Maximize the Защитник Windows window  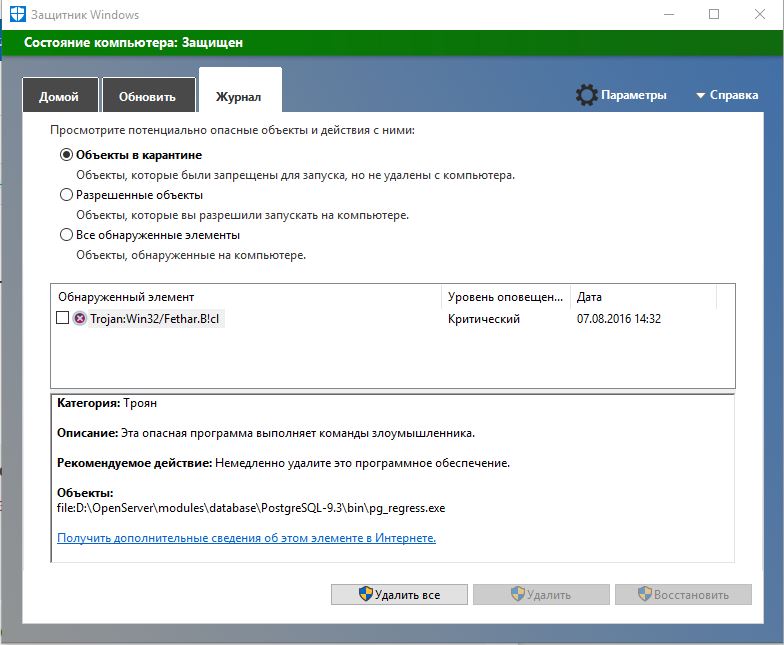click(713, 15)
